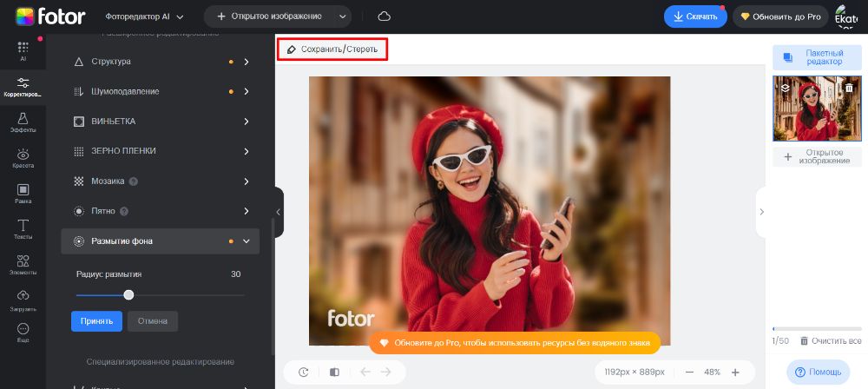
Task: Delete image with thumbnail trash icon
Action: 849,88
